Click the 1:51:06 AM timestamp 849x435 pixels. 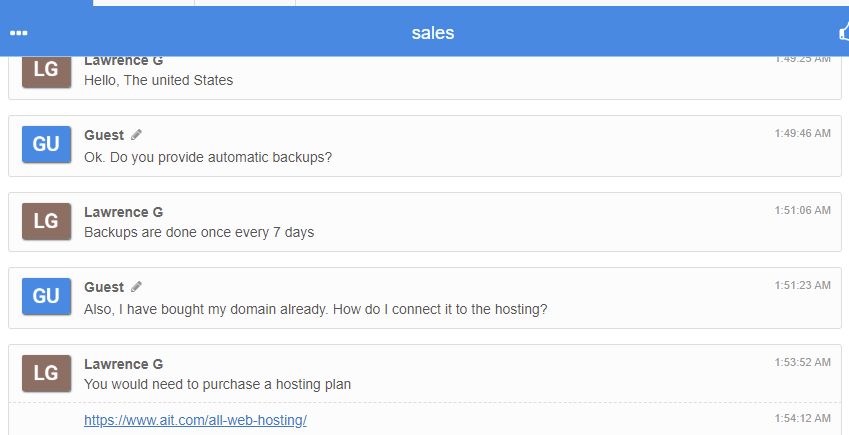click(802, 210)
